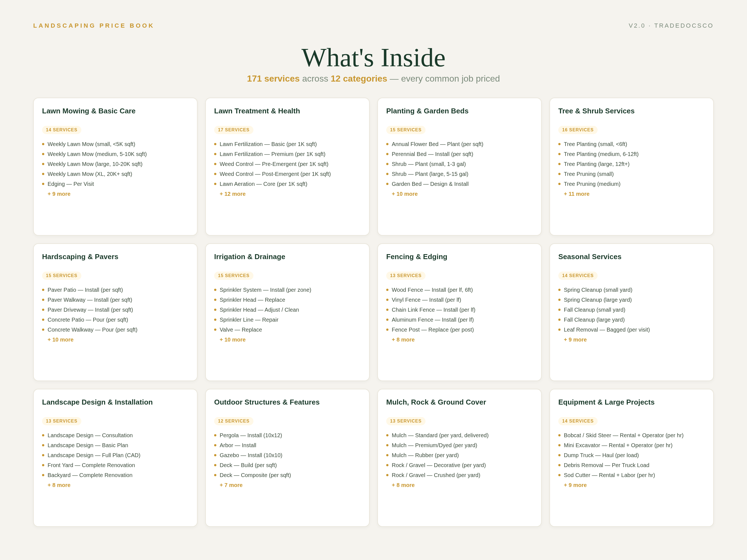Select the '12 categories' highlighted subtitle text
The width and height of the screenshot is (747, 560).
(359, 79)
